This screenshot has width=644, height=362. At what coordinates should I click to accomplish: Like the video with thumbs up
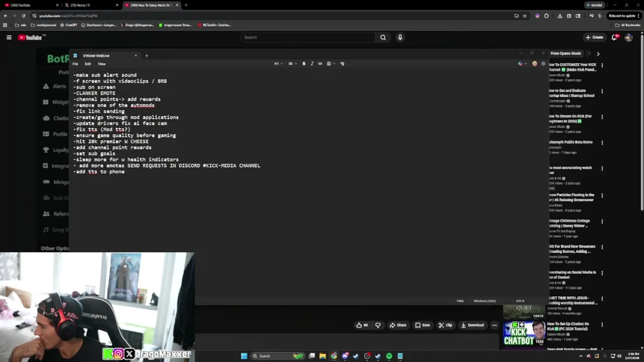coord(362,325)
